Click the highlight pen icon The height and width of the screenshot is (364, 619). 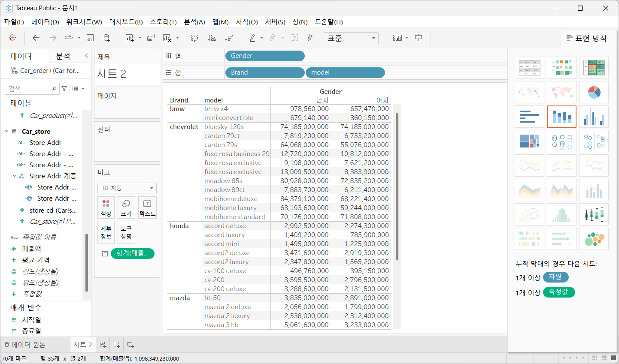(x=252, y=38)
